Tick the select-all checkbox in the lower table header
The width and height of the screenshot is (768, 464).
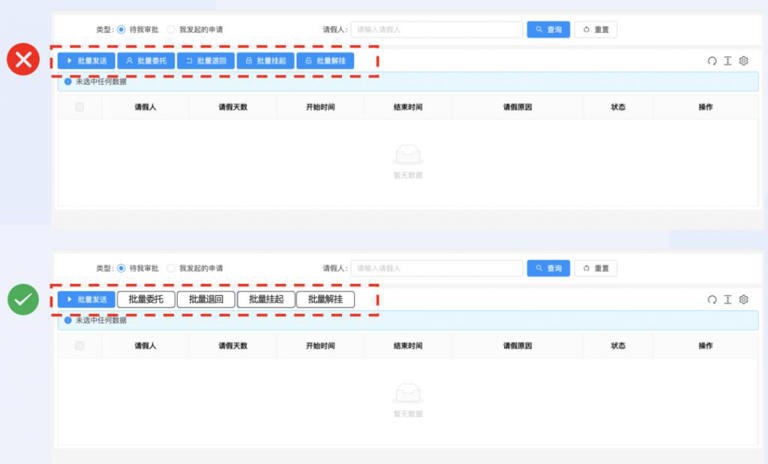tap(80, 345)
